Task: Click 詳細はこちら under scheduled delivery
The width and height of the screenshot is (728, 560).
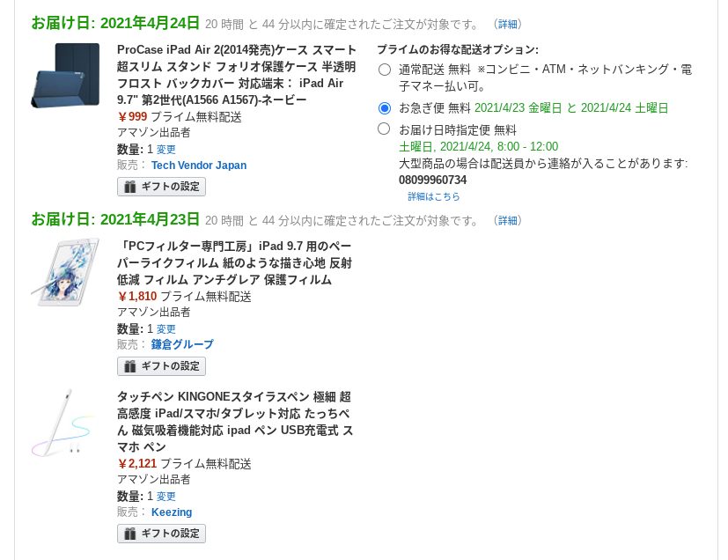Action: coord(434,196)
